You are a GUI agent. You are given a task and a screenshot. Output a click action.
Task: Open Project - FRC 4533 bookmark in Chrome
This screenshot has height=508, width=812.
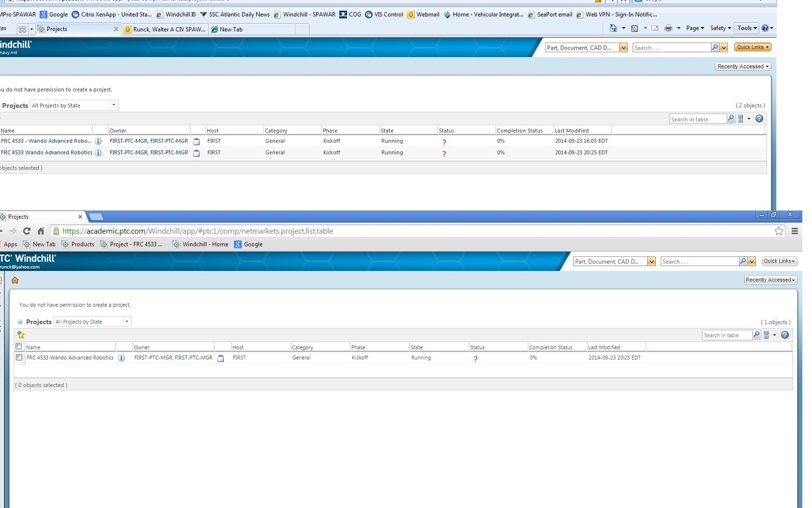coord(131,244)
